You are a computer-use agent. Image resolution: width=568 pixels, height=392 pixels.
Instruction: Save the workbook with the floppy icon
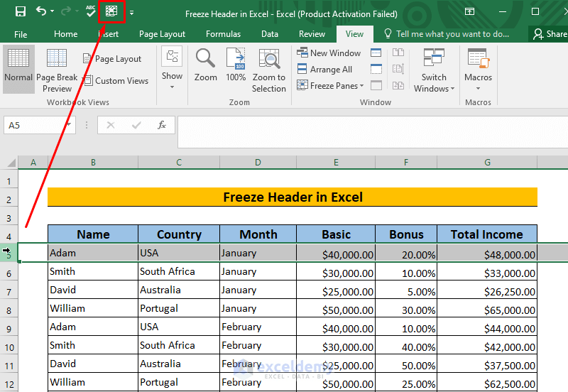pos(21,11)
